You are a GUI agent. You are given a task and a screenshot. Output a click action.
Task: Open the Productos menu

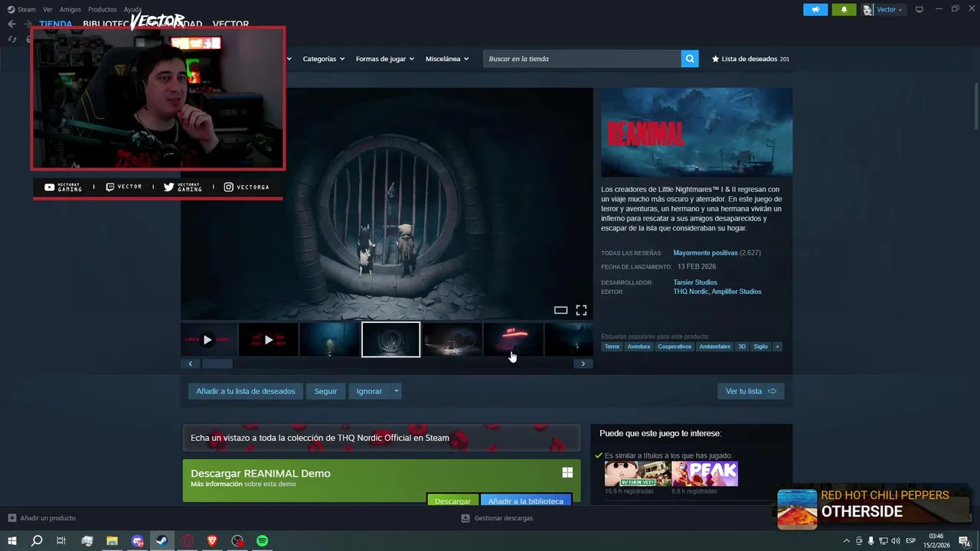[x=103, y=9]
